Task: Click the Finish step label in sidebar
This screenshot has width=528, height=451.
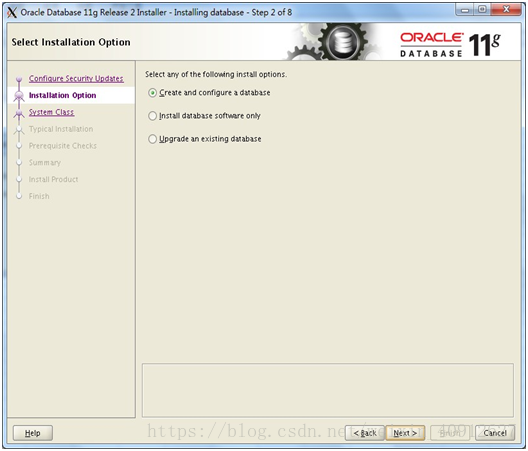Action: 39,196
